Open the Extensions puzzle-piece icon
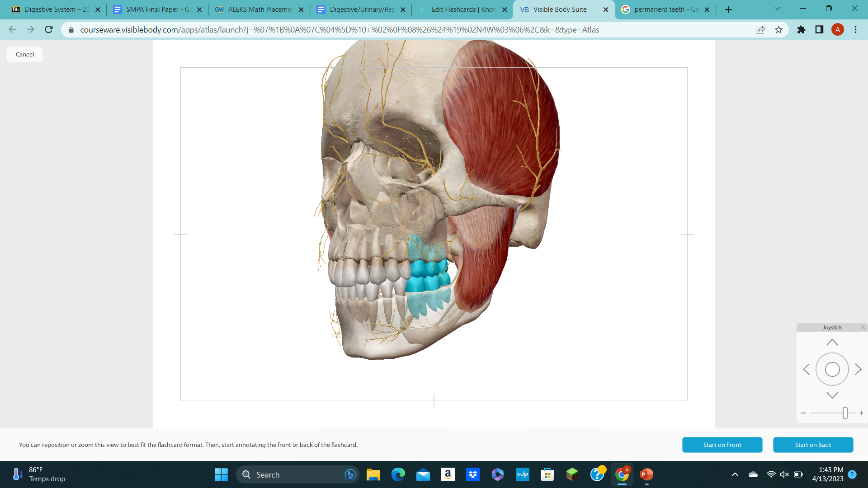The width and height of the screenshot is (868, 488). click(801, 30)
